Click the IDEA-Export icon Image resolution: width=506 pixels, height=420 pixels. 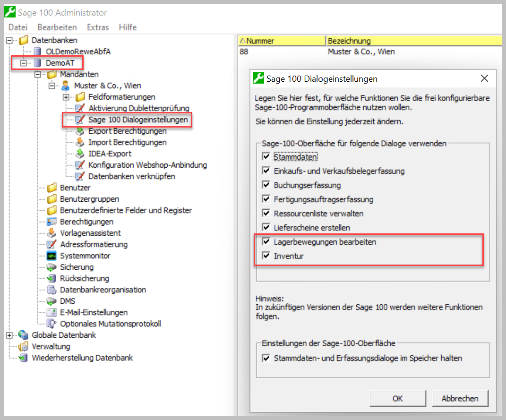pos(80,154)
